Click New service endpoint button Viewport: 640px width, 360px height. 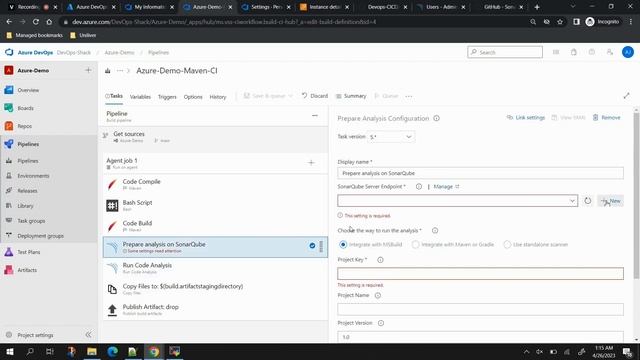pyautogui.click(x=611, y=201)
